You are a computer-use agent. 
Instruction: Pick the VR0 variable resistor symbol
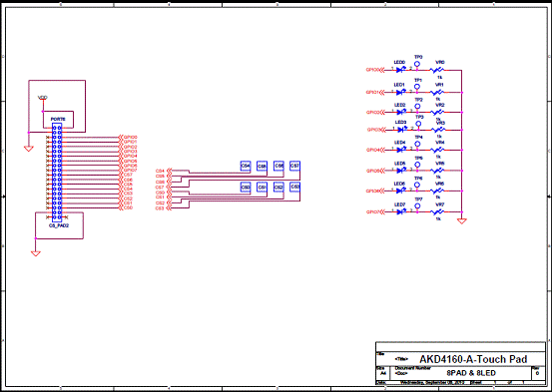tap(437, 71)
